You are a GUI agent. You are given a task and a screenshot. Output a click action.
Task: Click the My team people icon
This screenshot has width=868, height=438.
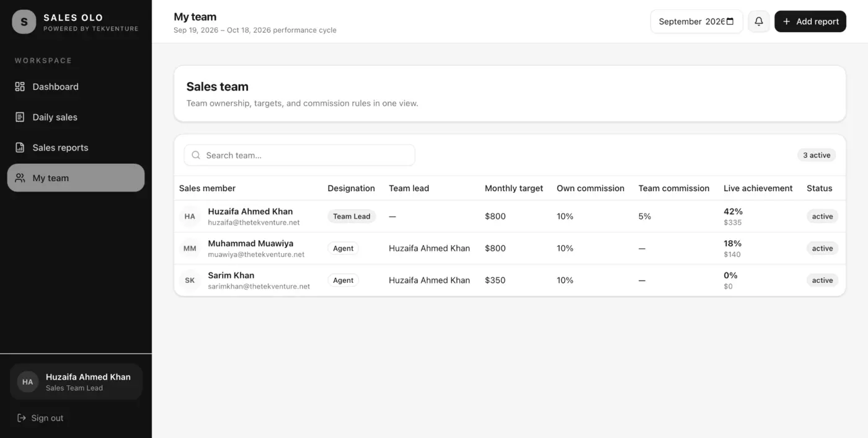point(20,178)
